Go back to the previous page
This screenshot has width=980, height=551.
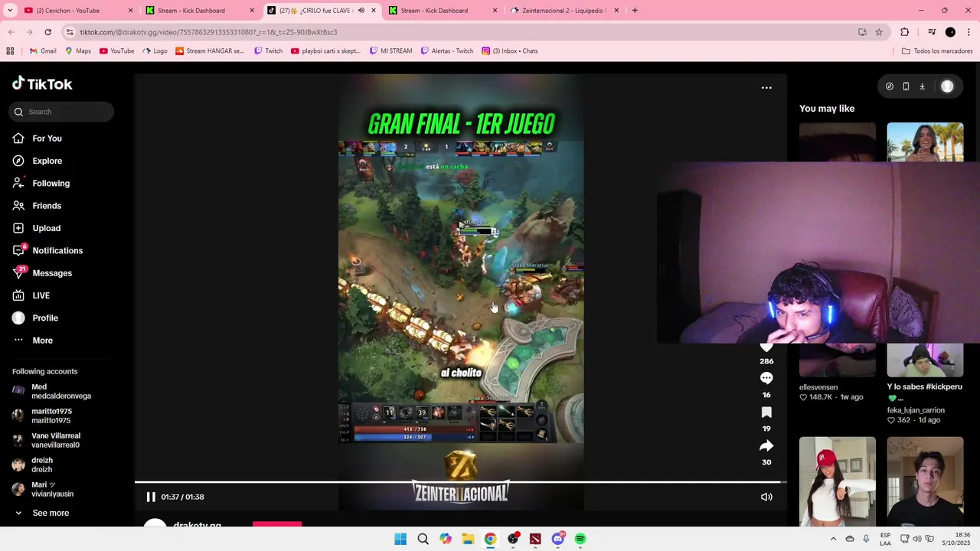(11, 32)
